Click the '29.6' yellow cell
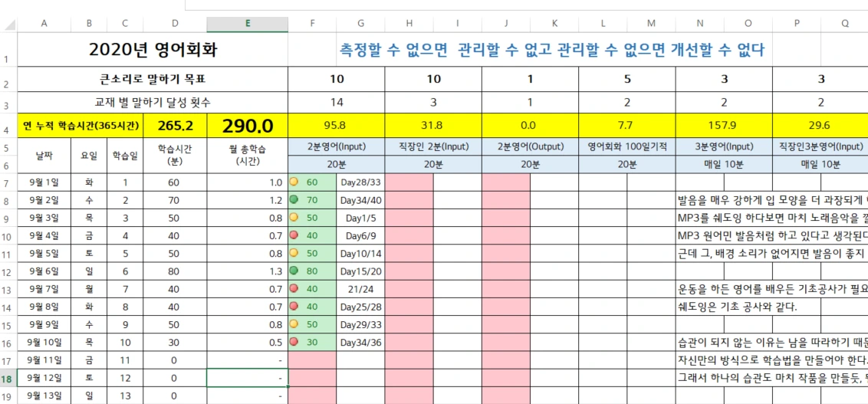Screen dimensions: 868x404 (820, 126)
